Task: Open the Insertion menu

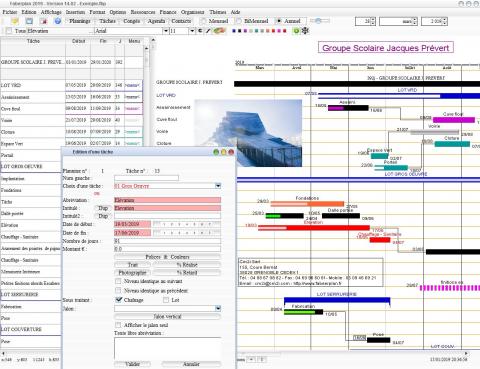Action: tap(75, 12)
